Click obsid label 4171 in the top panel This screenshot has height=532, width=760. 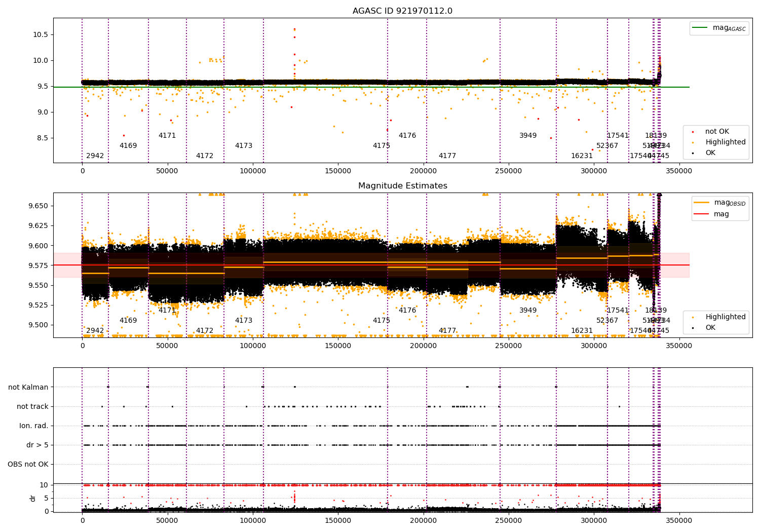(x=167, y=136)
